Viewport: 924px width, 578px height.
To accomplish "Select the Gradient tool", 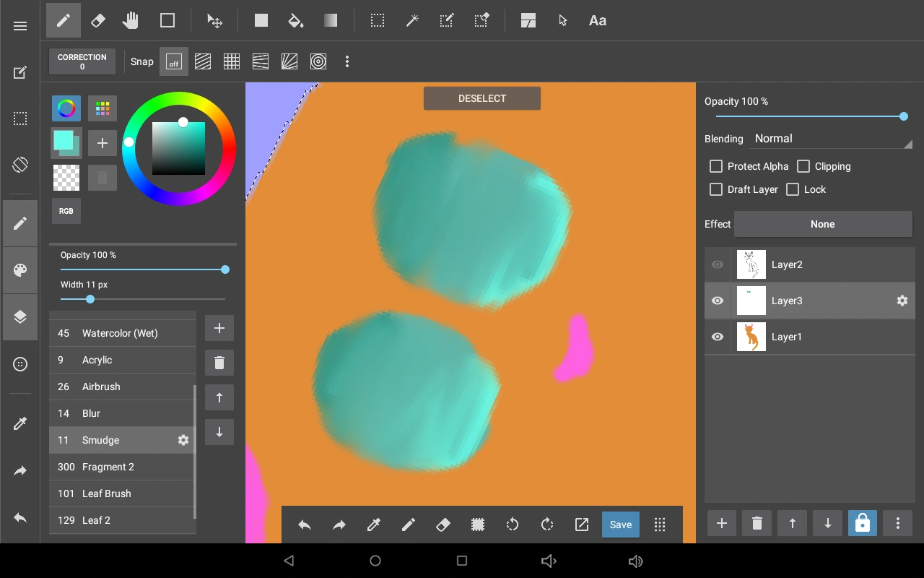I will coord(330,21).
